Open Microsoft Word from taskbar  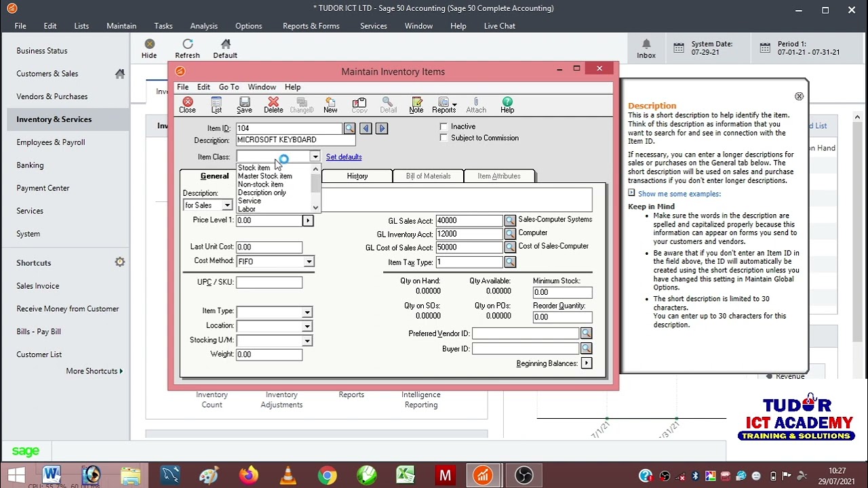52,475
